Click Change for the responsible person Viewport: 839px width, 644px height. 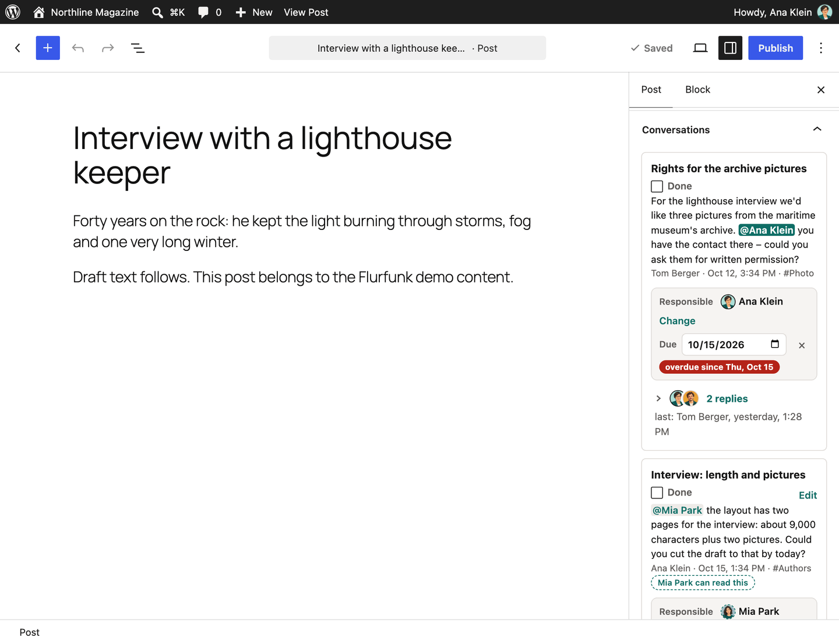point(677,321)
